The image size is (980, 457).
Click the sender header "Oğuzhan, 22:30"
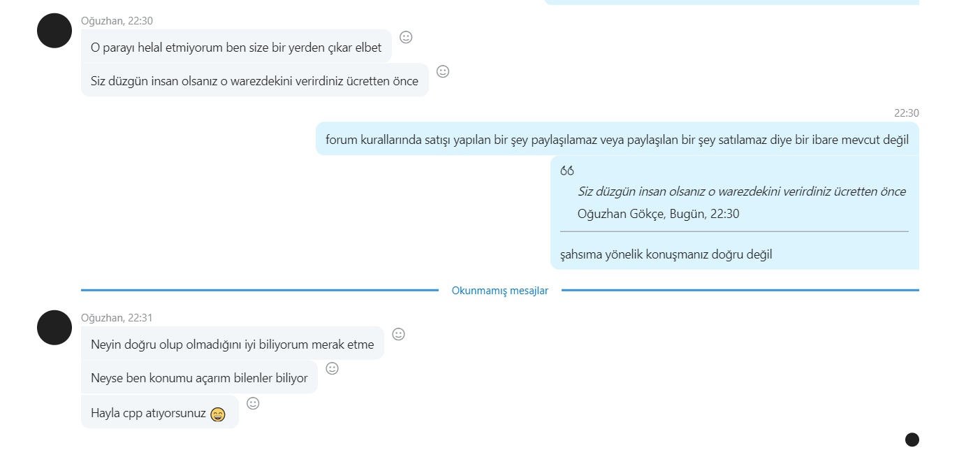117,21
